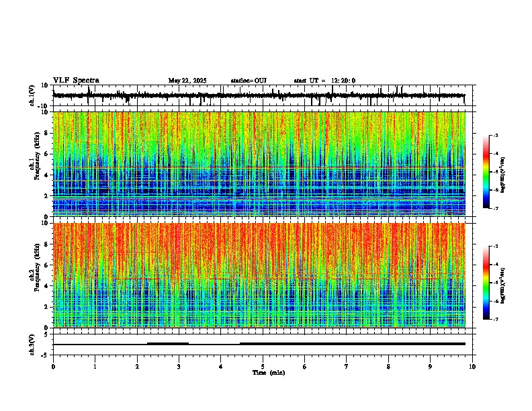Click the ch.2 color bar units label

(502, 286)
